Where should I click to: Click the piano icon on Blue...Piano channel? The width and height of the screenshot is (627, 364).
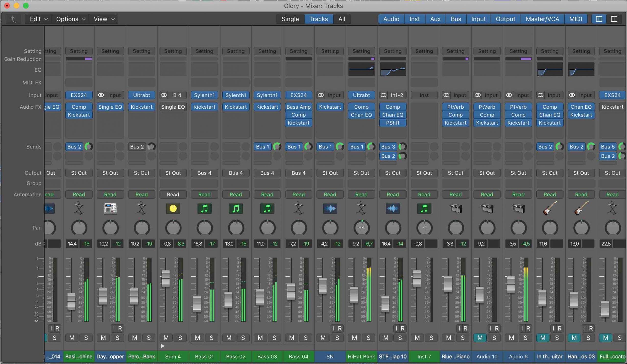(456, 208)
